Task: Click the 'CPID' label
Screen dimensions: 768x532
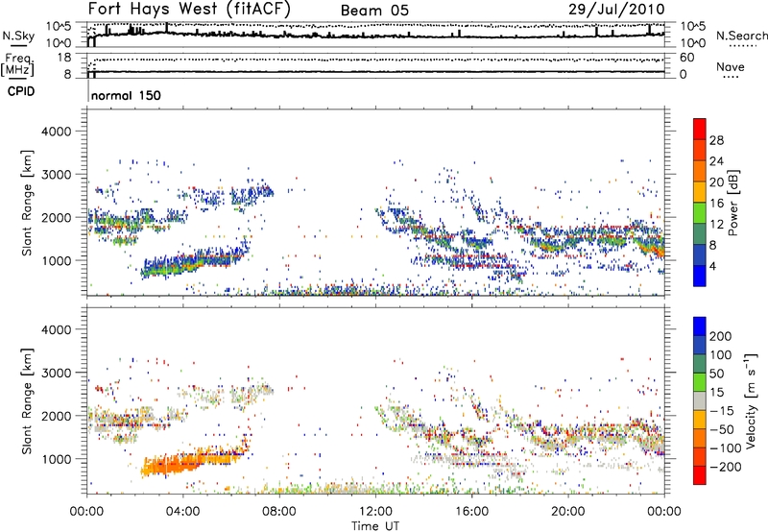Action: [20, 91]
